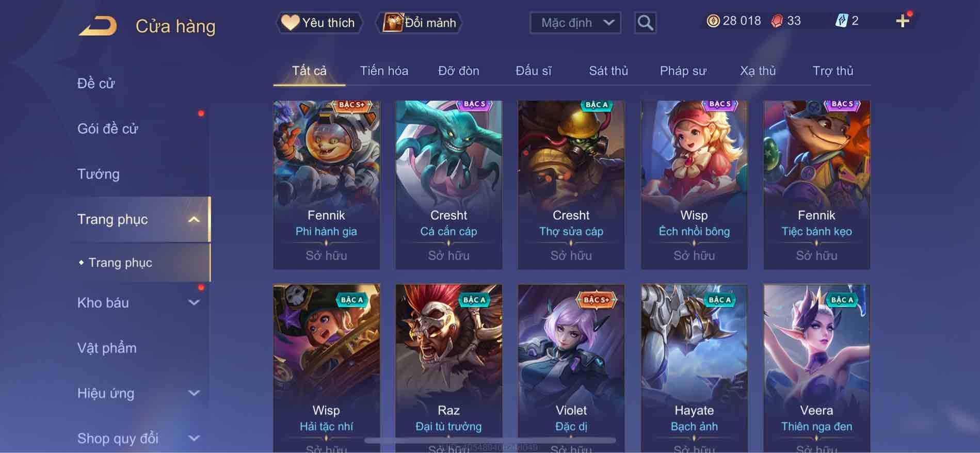Screen dimensions: 980x453
Task: Tap the gold coin balance icon
Action: (713, 21)
